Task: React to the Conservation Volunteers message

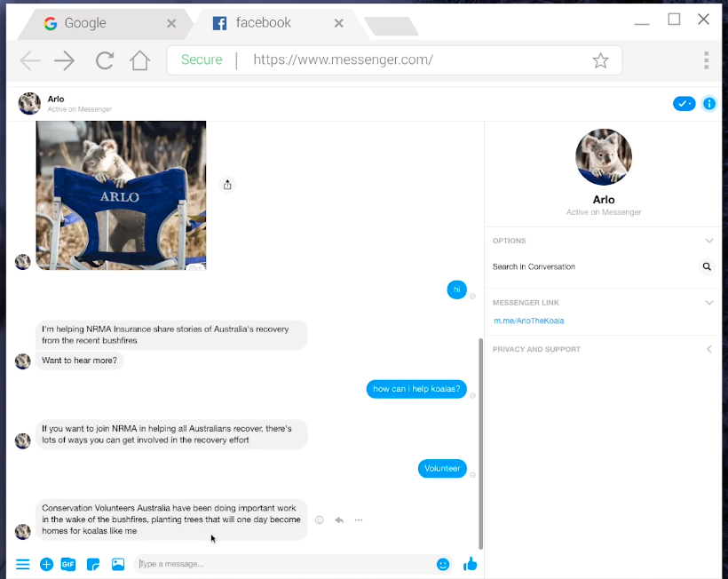Action: tap(320, 520)
